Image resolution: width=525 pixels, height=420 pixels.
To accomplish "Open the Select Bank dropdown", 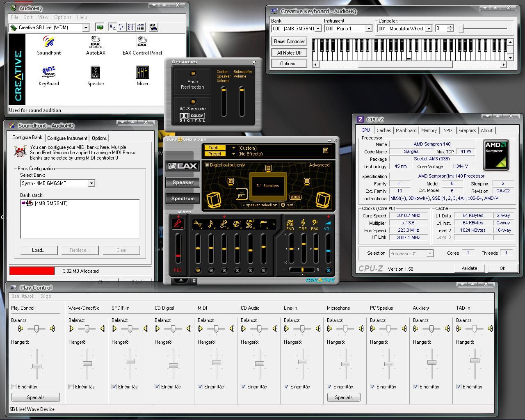I will click(91, 183).
